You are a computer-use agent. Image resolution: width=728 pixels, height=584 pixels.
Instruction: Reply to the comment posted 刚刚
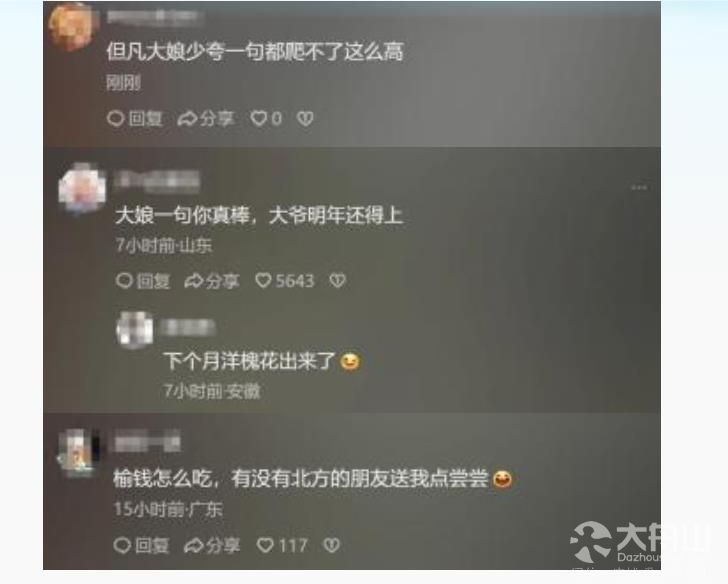(135, 119)
